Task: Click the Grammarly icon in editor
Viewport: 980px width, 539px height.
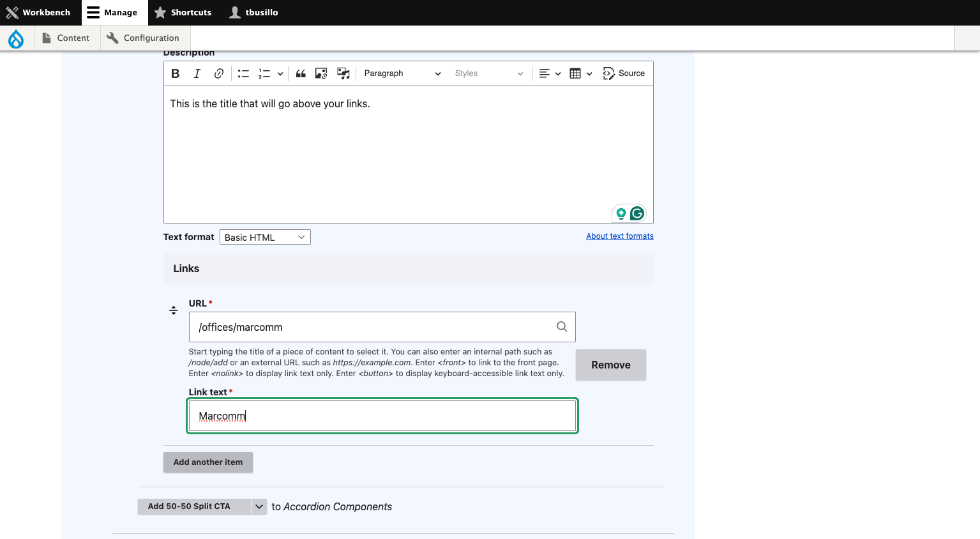Action: coord(637,213)
